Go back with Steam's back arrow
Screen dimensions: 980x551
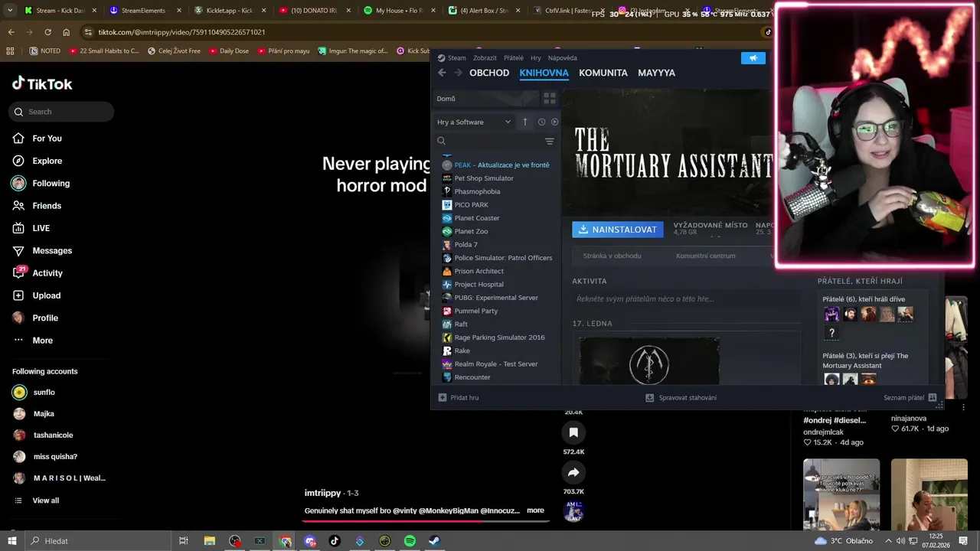[442, 73]
